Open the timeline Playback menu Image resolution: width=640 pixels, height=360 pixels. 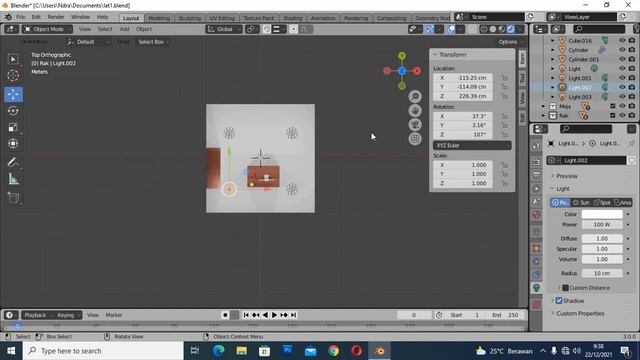[37, 315]
